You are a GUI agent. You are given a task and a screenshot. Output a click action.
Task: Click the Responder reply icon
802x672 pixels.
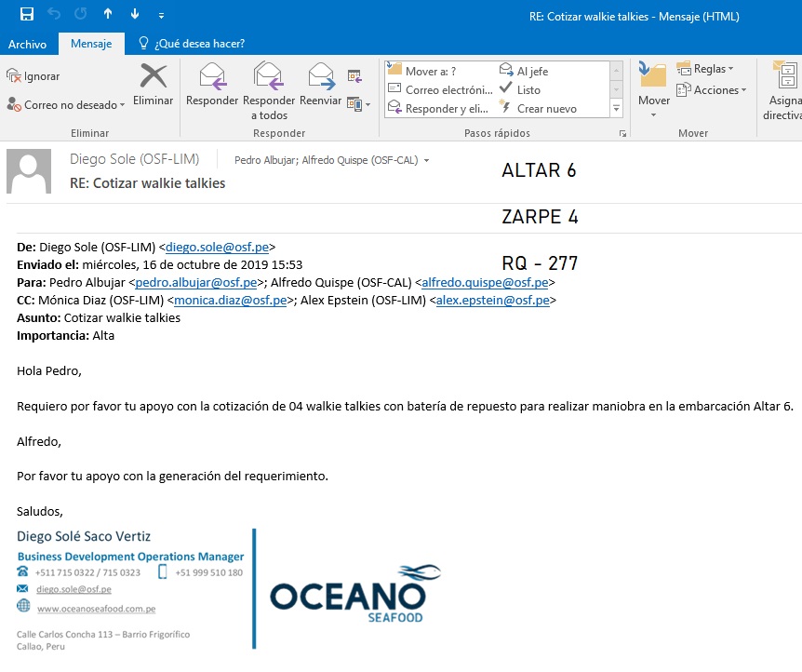pos(212,76)
